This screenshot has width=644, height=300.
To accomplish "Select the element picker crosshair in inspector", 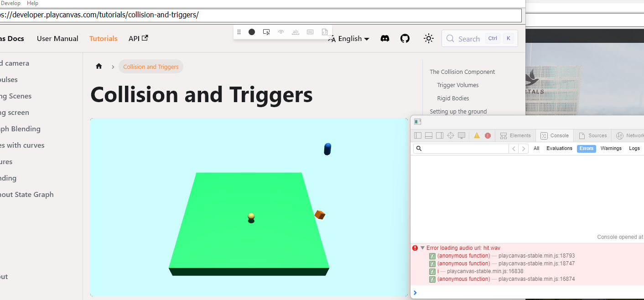I will 451,135.
